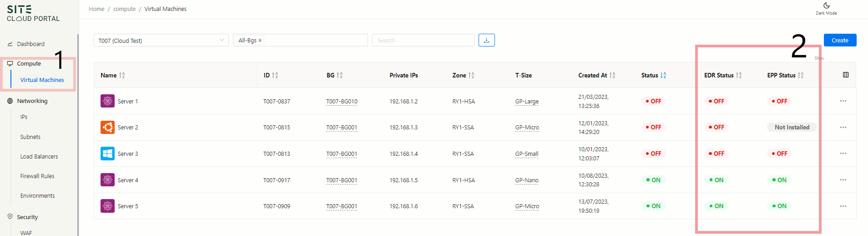
Task: Click Server 2 row BG link
Action: tap(342, 127)
